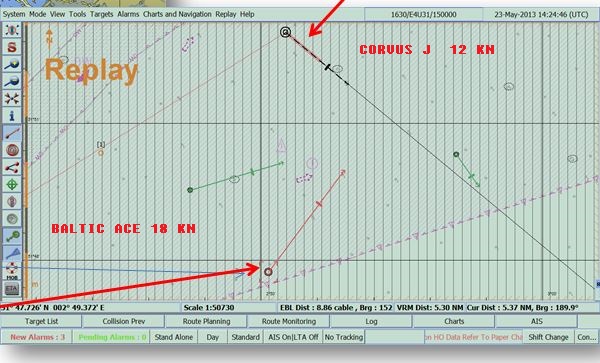The image size is (600, 363).
Task: Click the red S icon in left toolbar
Action: pos(12,47)
